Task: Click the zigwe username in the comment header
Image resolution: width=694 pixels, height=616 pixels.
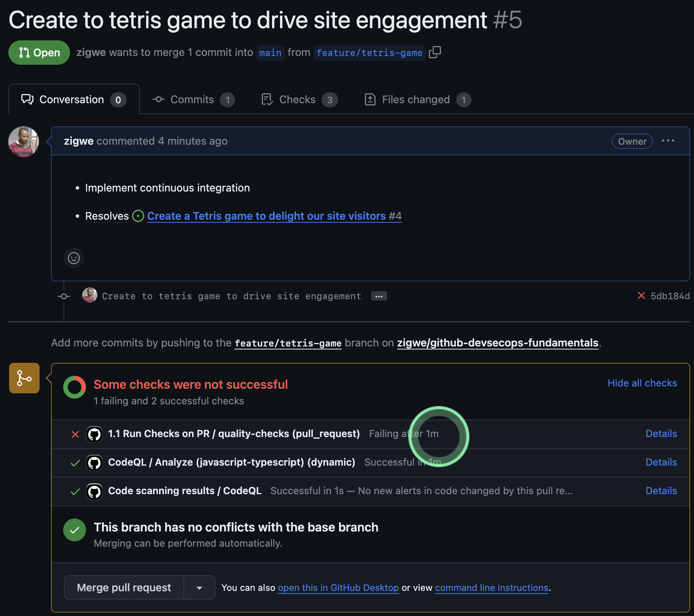Action: [x=79, y=141]
